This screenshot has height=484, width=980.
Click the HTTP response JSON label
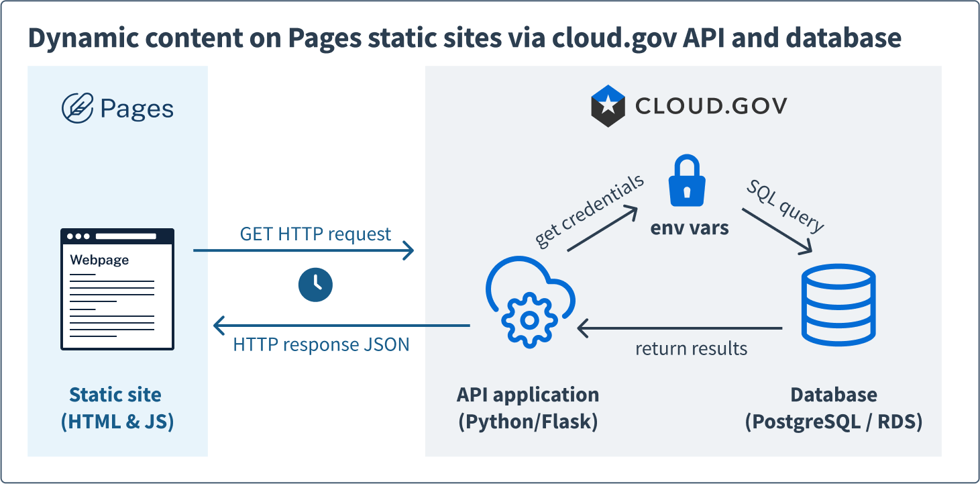[321, 344]
